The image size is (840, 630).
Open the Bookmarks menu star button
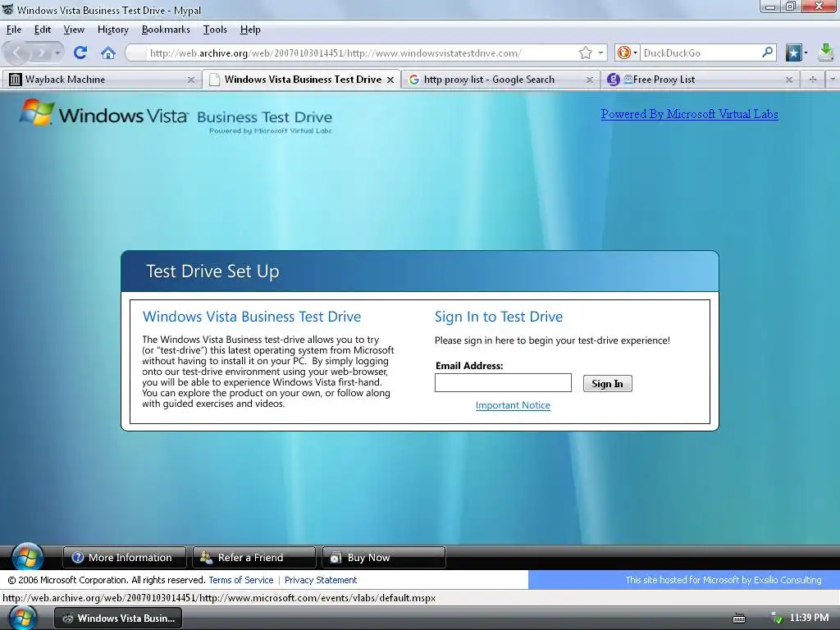tap(796, 52)
